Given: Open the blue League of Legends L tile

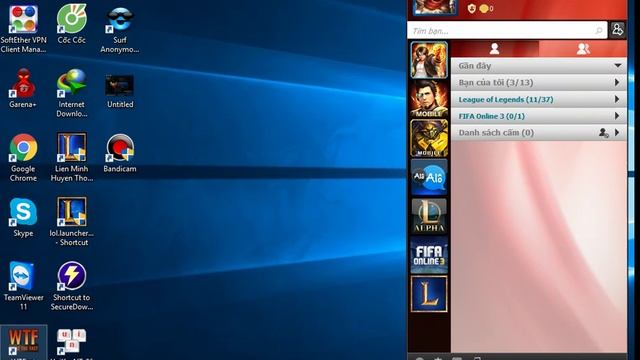Looking at the screenshot, I should click(429, 294).
